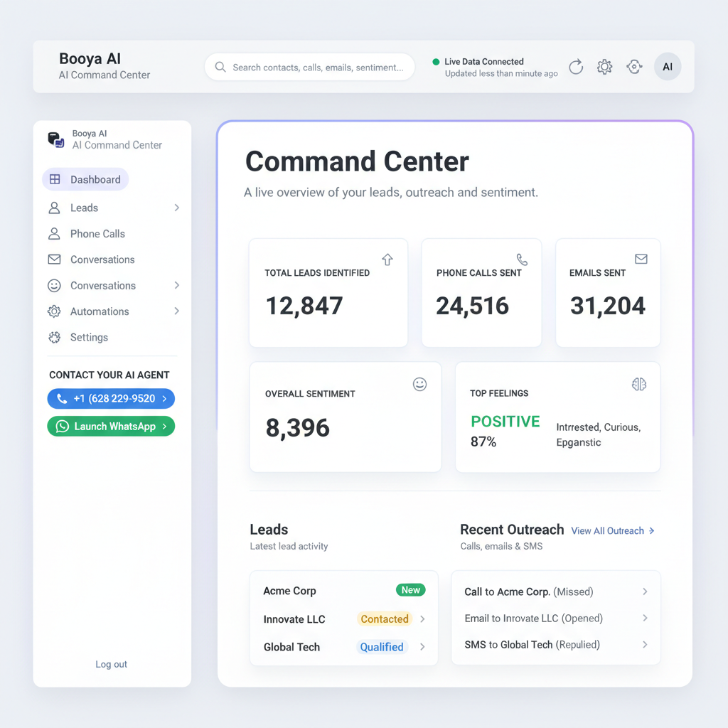728x728 pixels.
Task: Click the New badge on Acme Corp
Action: (410, 590)
